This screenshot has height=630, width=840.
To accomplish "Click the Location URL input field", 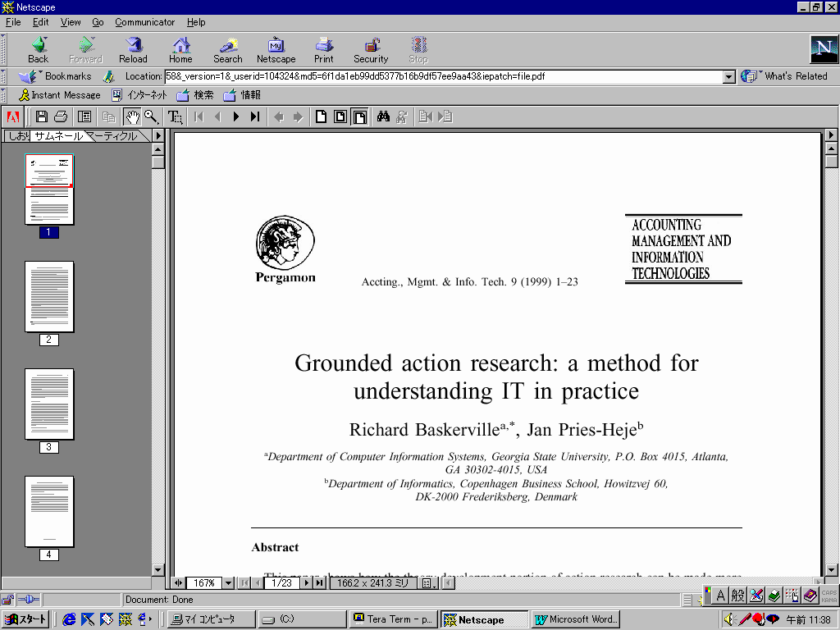I will coord(444,76).
